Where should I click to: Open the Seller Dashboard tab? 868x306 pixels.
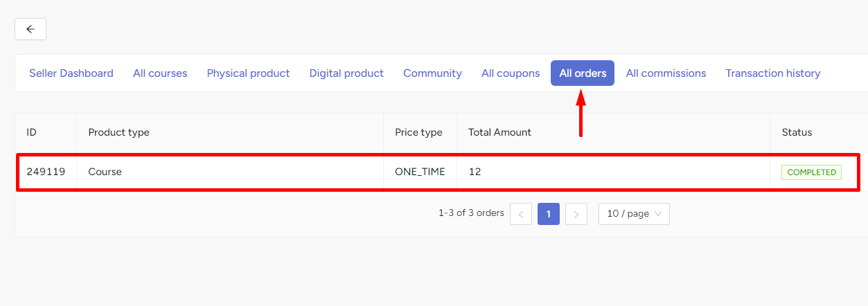click(71, 73)
